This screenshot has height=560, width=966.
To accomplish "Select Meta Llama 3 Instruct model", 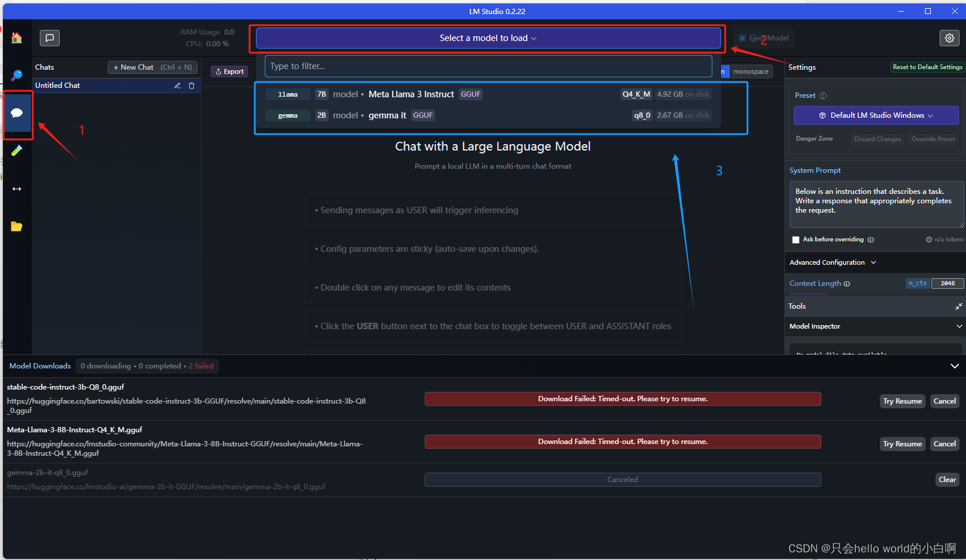I will (488, 94).
